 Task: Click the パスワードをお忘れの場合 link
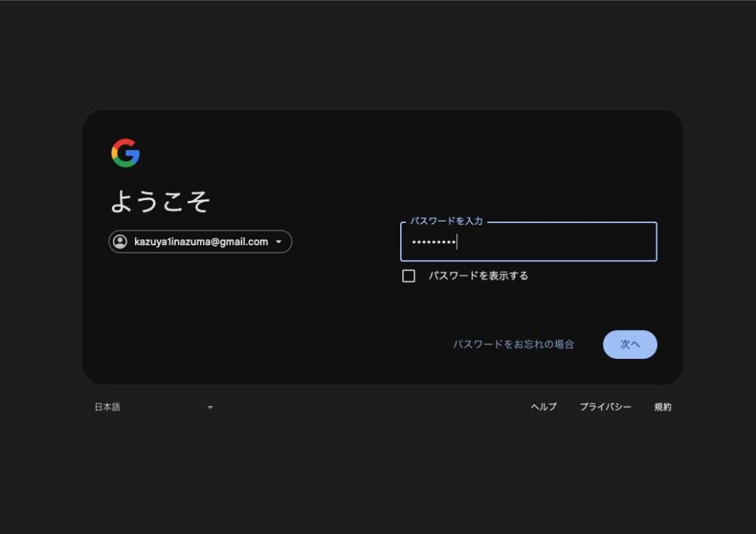[514, 344]
